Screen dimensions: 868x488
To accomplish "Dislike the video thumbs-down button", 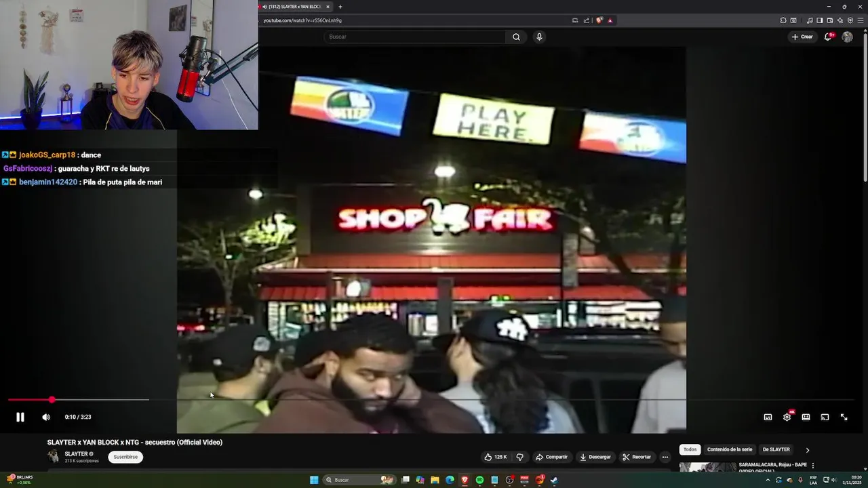I will (520, 457).
